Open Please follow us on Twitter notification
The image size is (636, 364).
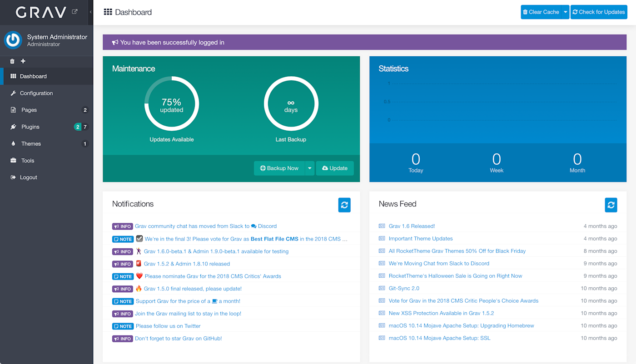[168, 326]
